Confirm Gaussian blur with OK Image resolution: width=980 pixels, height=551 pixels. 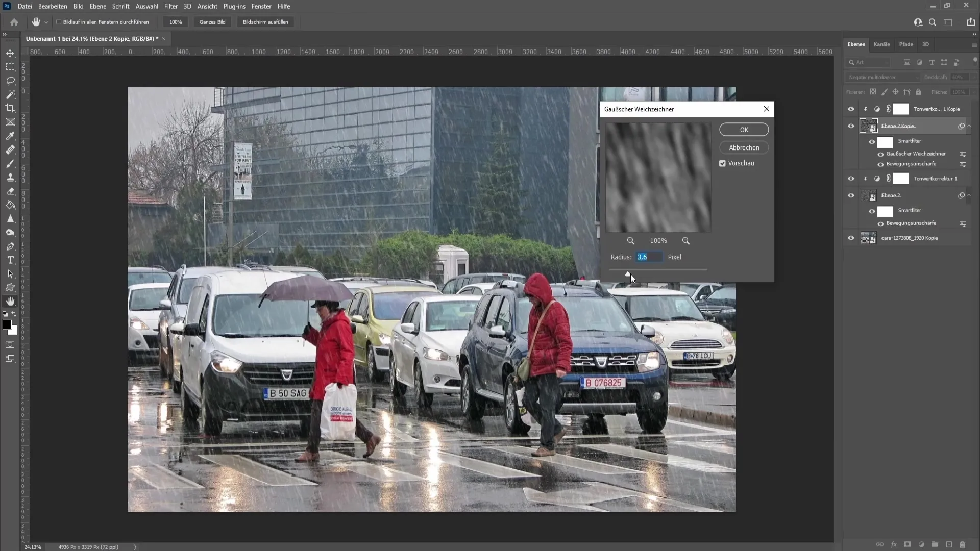(744, 130)
